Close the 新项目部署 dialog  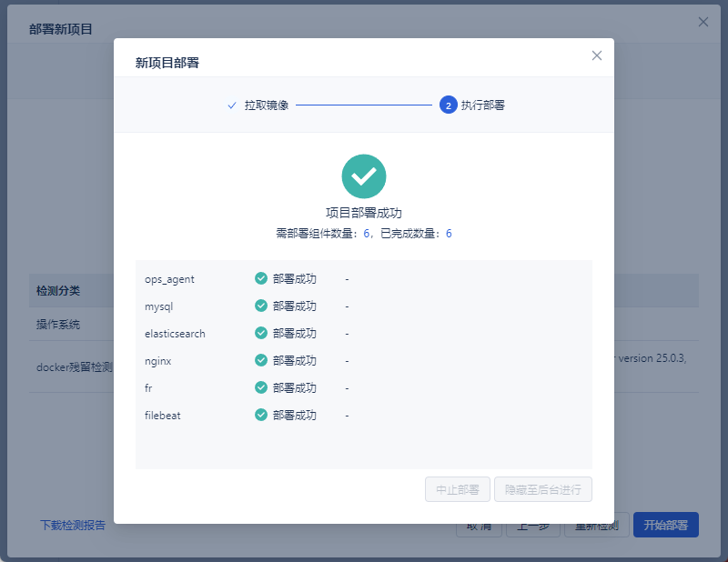click(x=597, y=55)
